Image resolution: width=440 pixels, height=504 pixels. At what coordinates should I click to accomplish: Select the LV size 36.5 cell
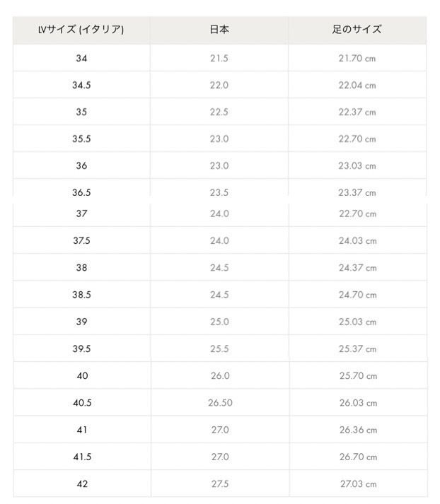81,189
